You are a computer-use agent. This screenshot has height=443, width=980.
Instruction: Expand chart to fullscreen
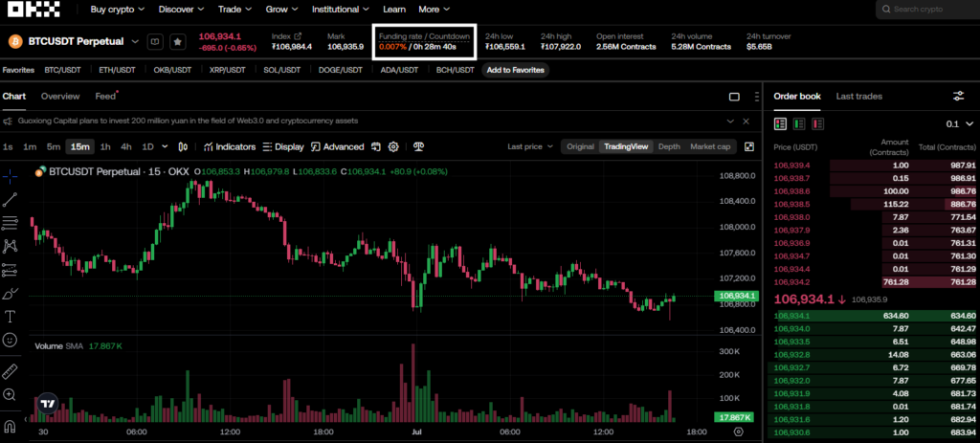[x=749, y=146]
